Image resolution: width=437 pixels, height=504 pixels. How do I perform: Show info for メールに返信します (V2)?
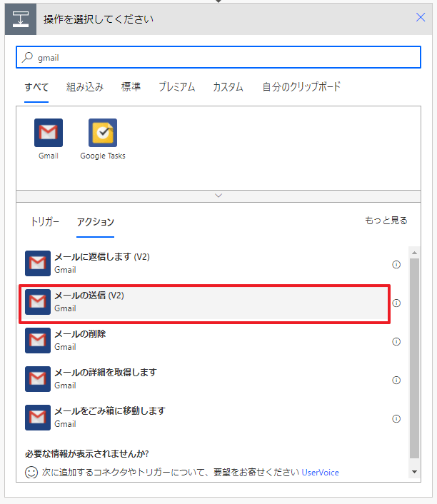[x=396, y=265]
